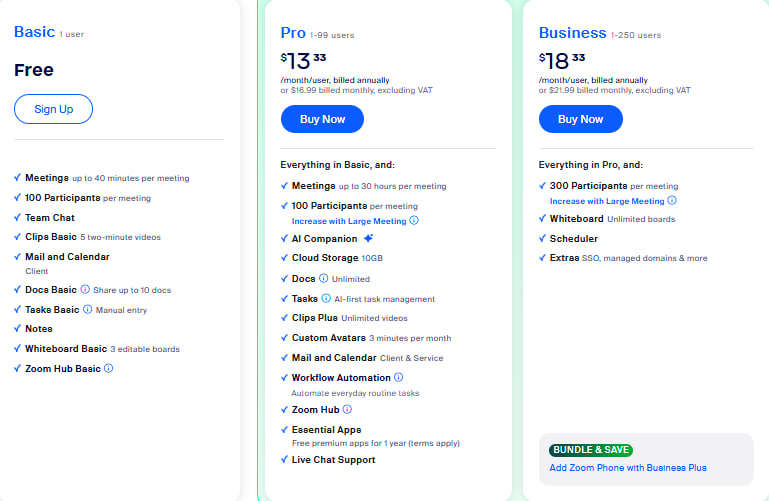Click the info icon beside Tasks Basic
769x501 pixels.
89,310
